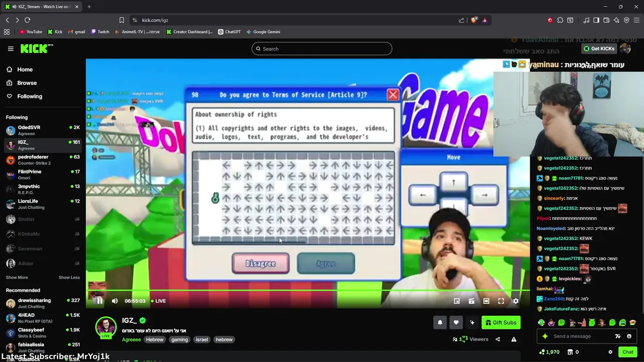Image resolution: width=644 pixels, height=362 pixels.
Task: Open IGZ_ streamer avatar
Action: click(x=106, y=327)
